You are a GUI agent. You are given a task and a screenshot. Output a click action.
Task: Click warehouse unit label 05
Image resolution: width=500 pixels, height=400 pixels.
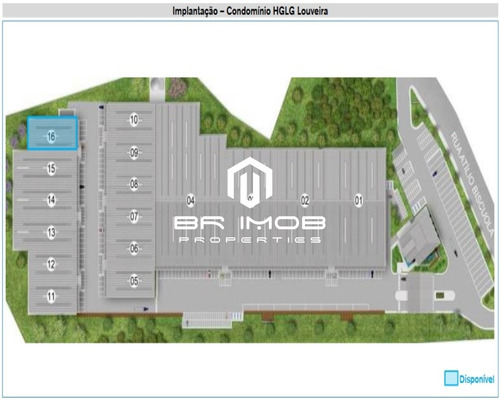click(x=134, y=281)
